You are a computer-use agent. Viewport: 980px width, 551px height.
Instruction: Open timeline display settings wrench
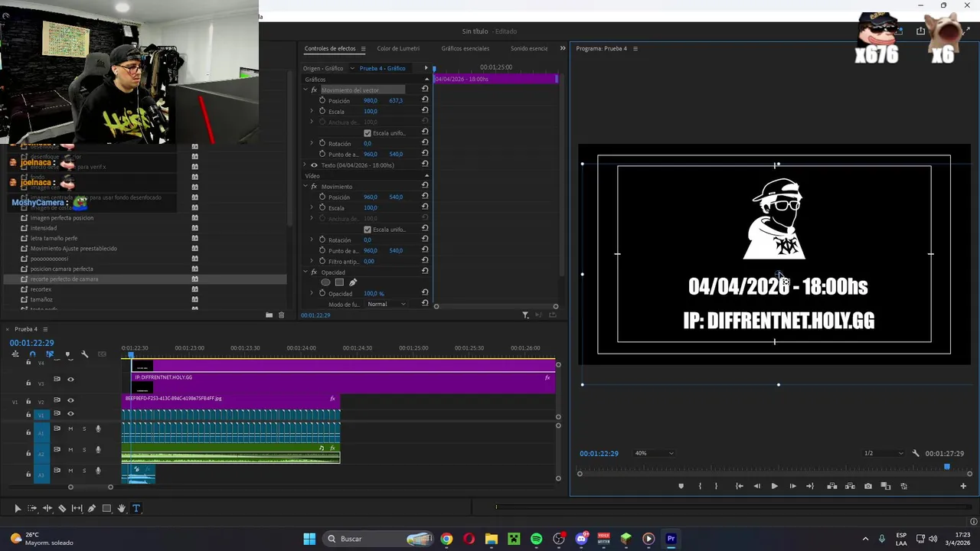click(84, 354)
